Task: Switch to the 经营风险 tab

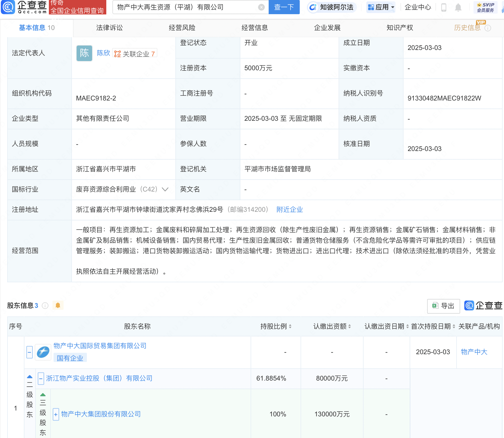Action: (x=182, y=28)
